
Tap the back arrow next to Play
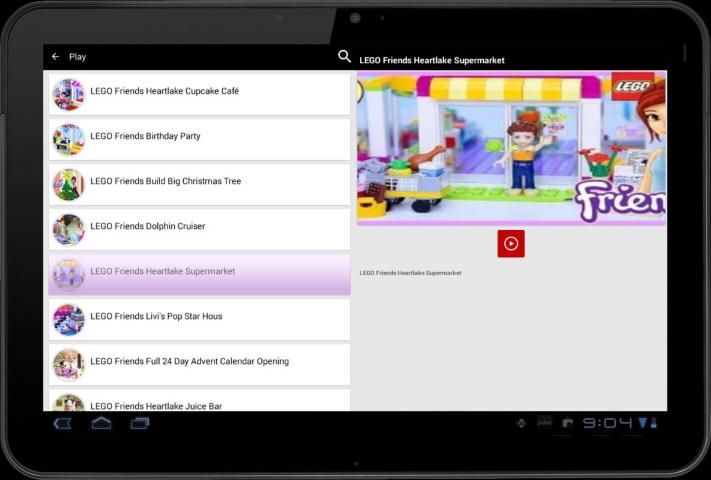point(56,57)
